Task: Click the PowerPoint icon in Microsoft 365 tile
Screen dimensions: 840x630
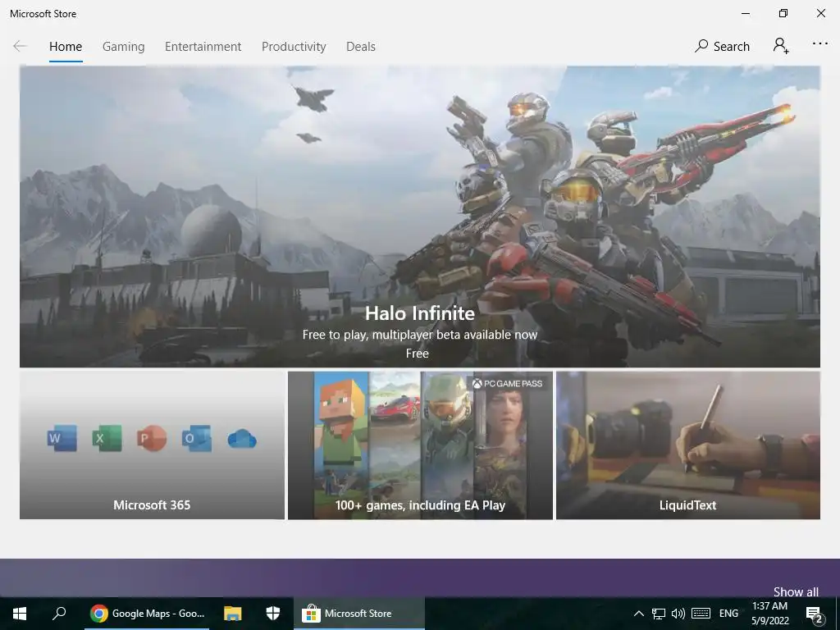Action: pyautogui.click(x=152, y=438)
